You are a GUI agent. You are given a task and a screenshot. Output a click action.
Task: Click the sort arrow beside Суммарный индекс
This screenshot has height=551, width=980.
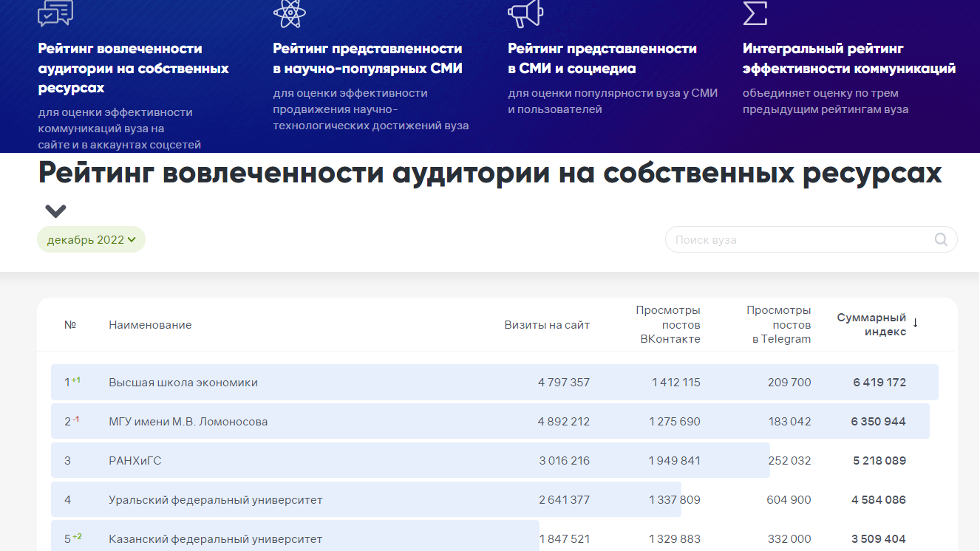coord(916,323)
